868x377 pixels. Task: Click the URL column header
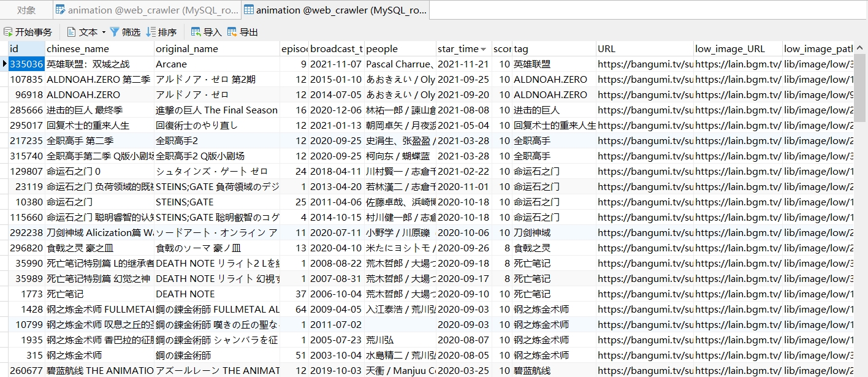pyautogui.click(x=645, y=48)
